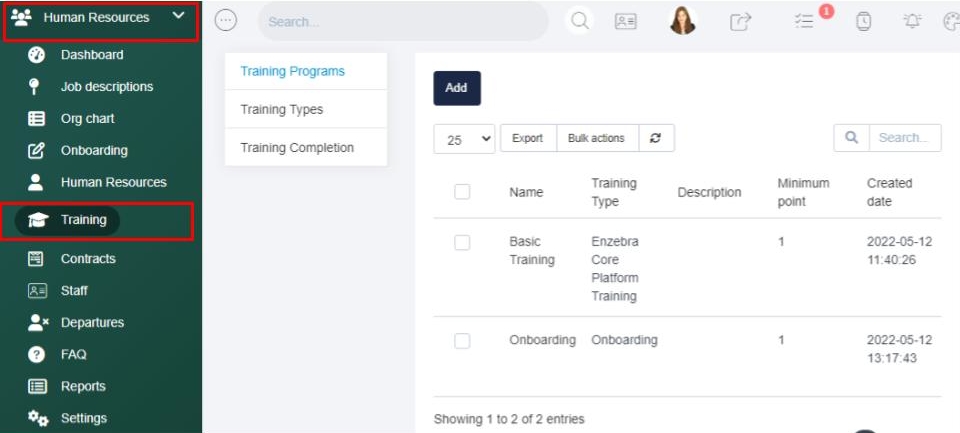Collapse the Human Resources module dropdown
Image resolution: width=960 pixels, height=433 pixels.
[179, 16]
